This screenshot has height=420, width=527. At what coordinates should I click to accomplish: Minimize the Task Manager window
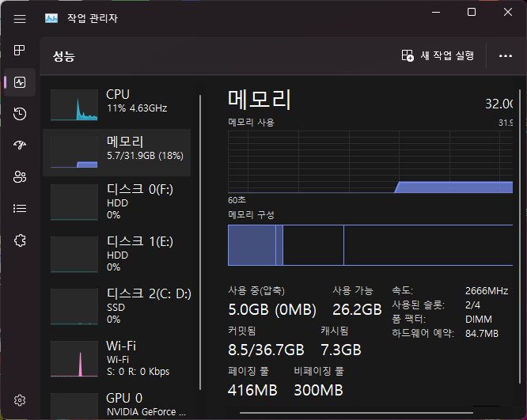[436, 12]
